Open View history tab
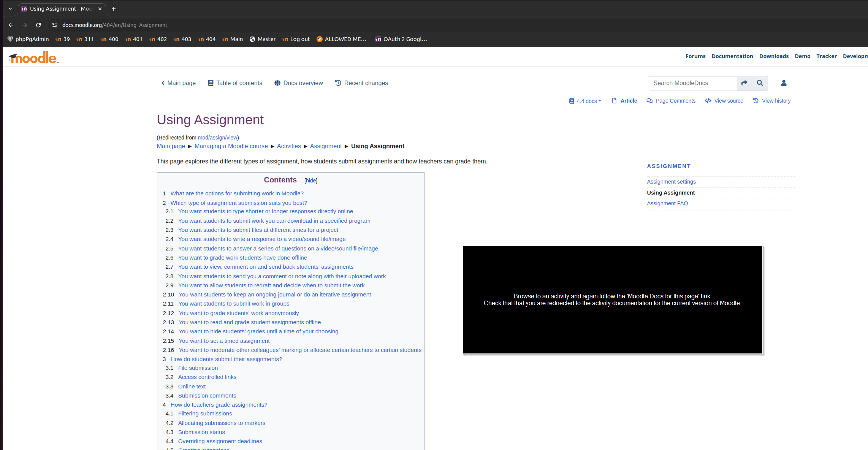 click(772, 101)
